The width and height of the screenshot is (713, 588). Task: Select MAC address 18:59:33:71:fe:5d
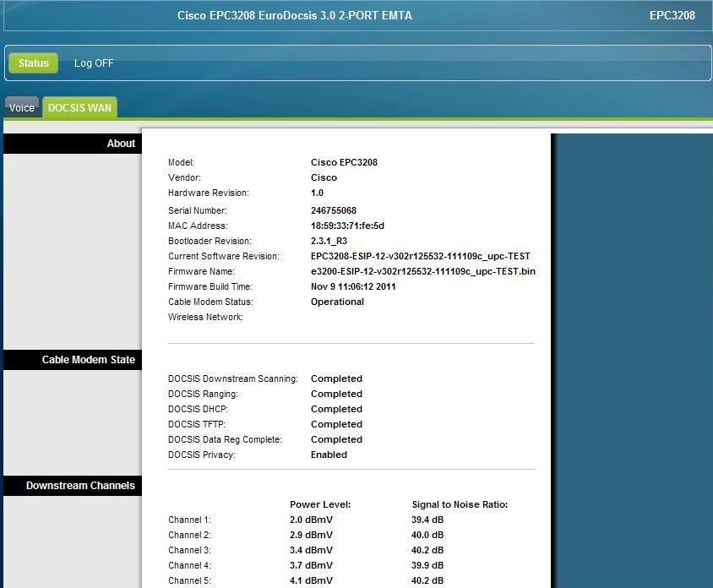(347, 226)
